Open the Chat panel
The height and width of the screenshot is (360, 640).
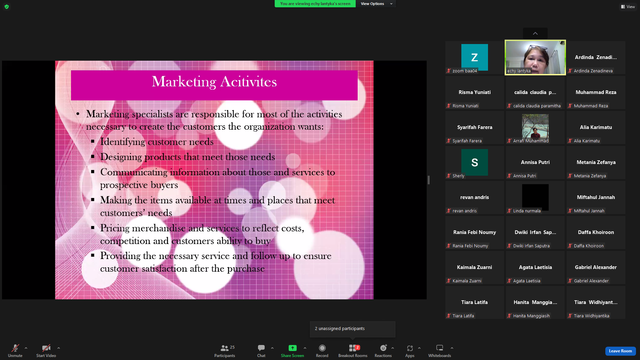261,350
